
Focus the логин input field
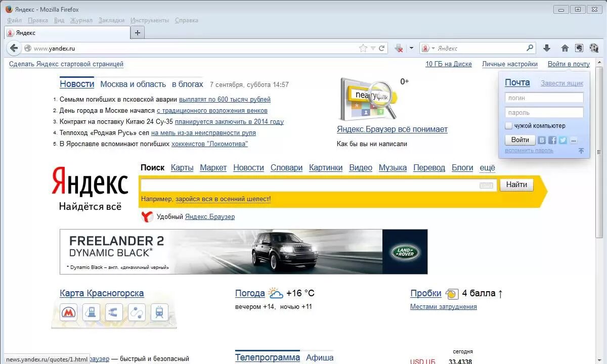[x=544, y=98]
